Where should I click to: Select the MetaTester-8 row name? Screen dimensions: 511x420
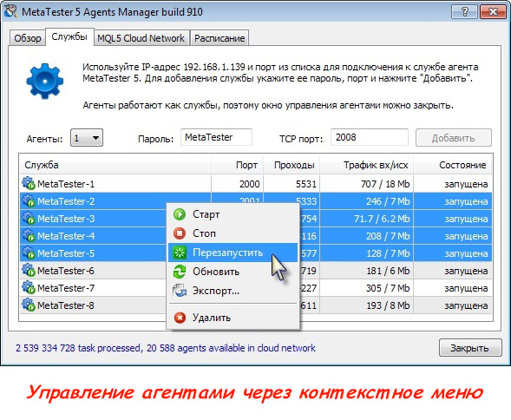[66, 305]
